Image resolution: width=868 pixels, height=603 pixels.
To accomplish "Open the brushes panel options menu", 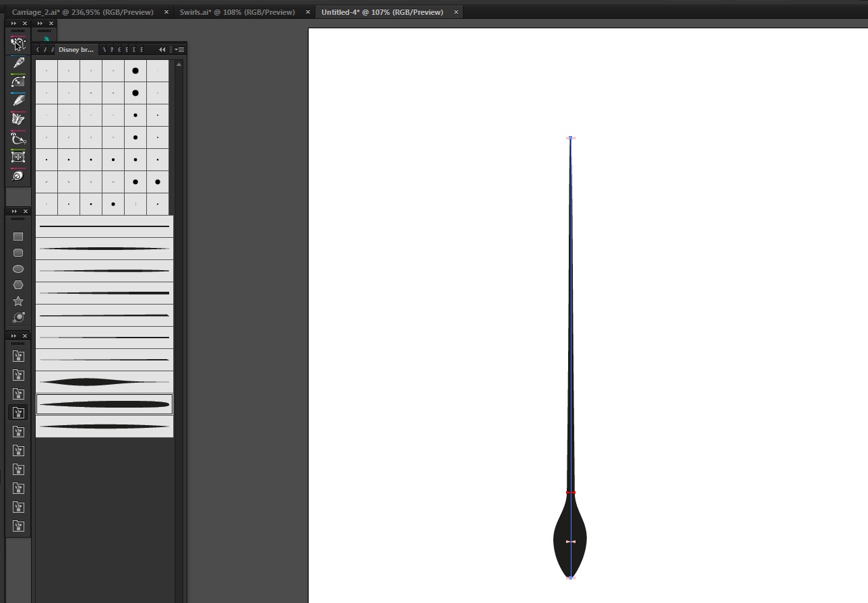I will (x=180, y=50).
